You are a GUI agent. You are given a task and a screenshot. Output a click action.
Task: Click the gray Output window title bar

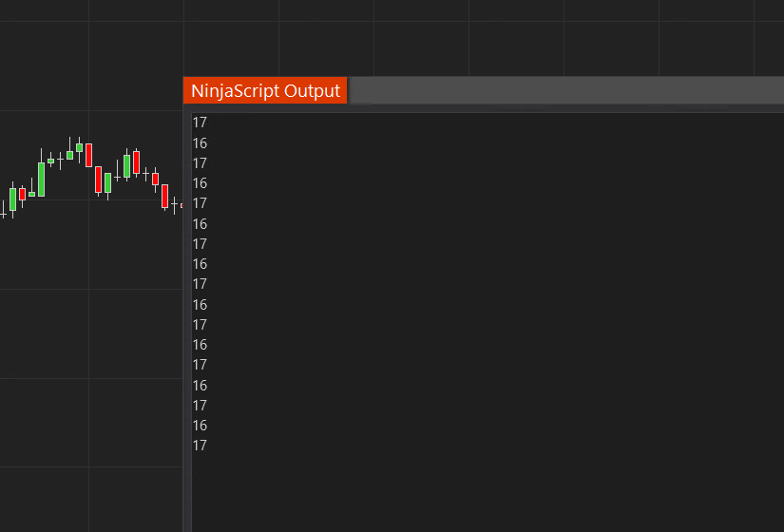(565, 91)
